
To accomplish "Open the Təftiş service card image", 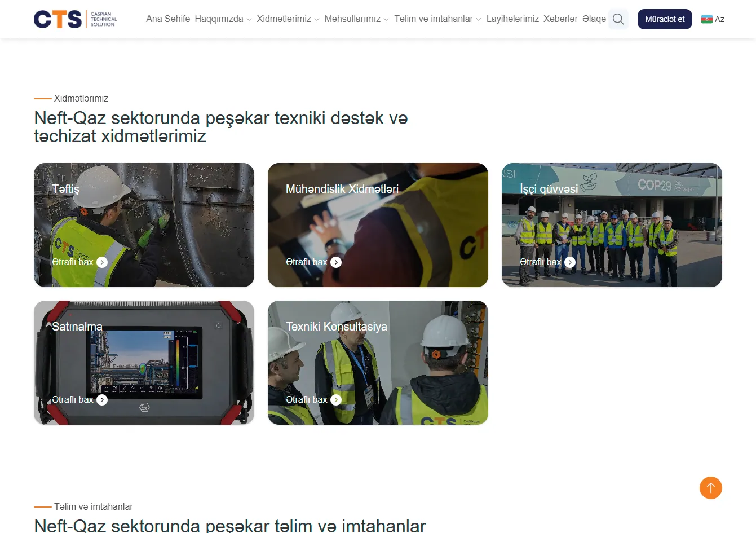I will coord(144,225).
